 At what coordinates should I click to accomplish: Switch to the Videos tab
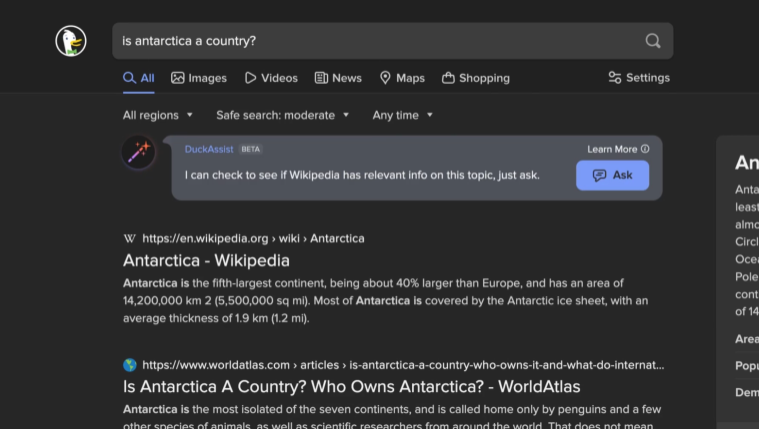coord(271,78)
